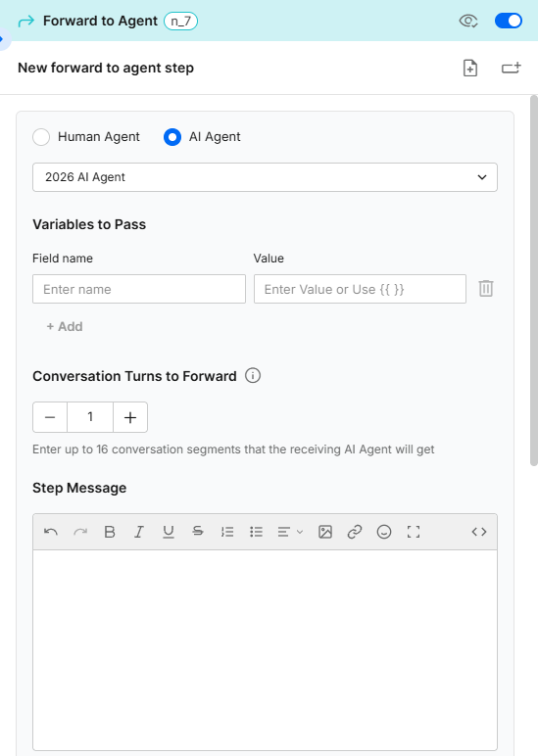Open the emoji picker
This screenshot has width=538, height=756.
tap(384, 532)
